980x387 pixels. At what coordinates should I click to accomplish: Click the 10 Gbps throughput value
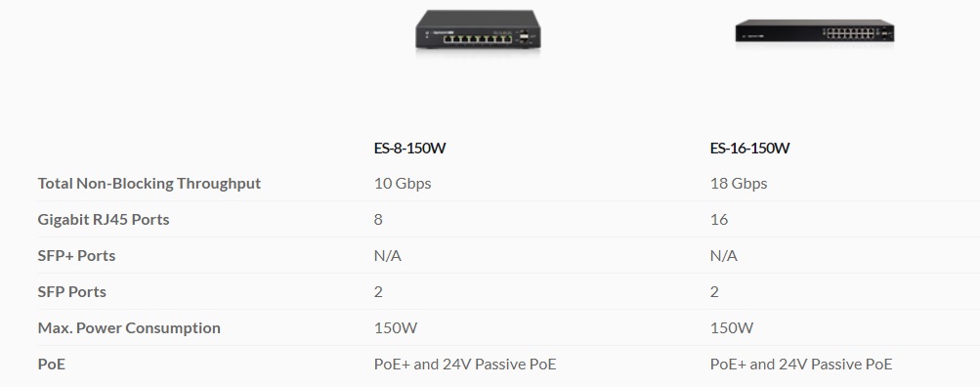click(x=403, y=184)
